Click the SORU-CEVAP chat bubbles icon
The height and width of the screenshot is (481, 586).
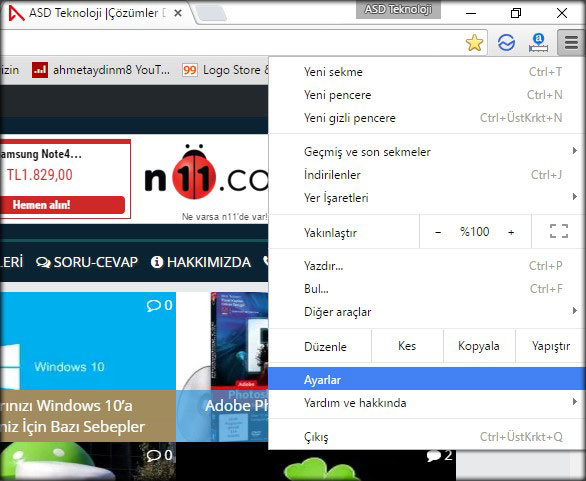click(x=43, y=263)
